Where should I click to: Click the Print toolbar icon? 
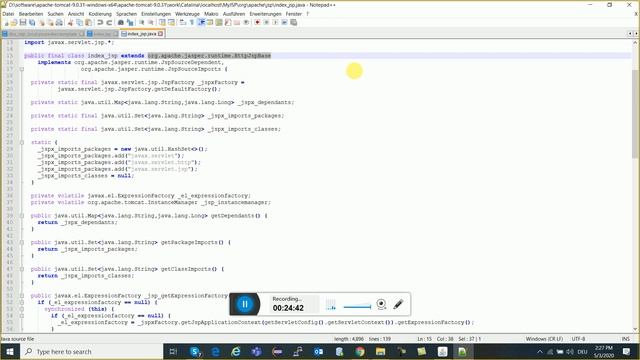[59, 22]
